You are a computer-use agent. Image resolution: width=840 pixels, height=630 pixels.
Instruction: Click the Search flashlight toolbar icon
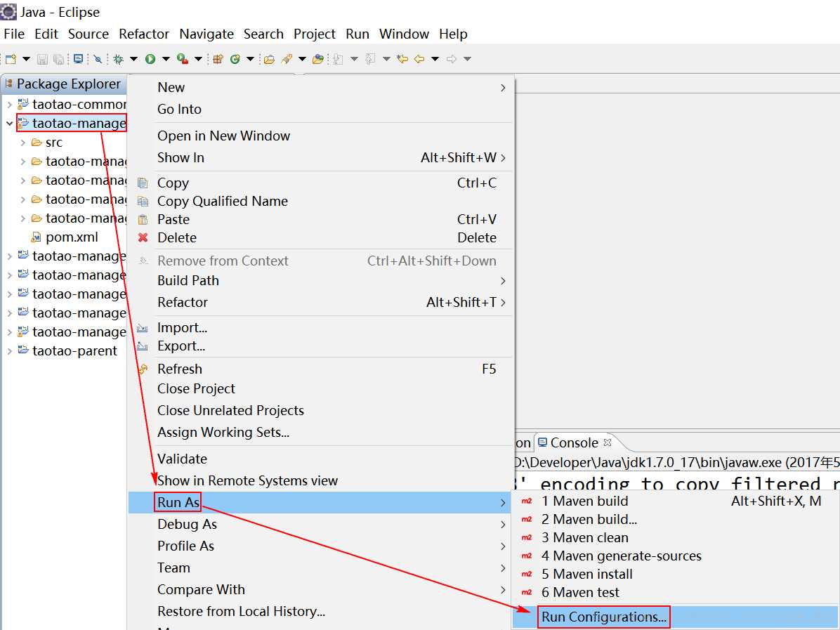pos(287,59)
